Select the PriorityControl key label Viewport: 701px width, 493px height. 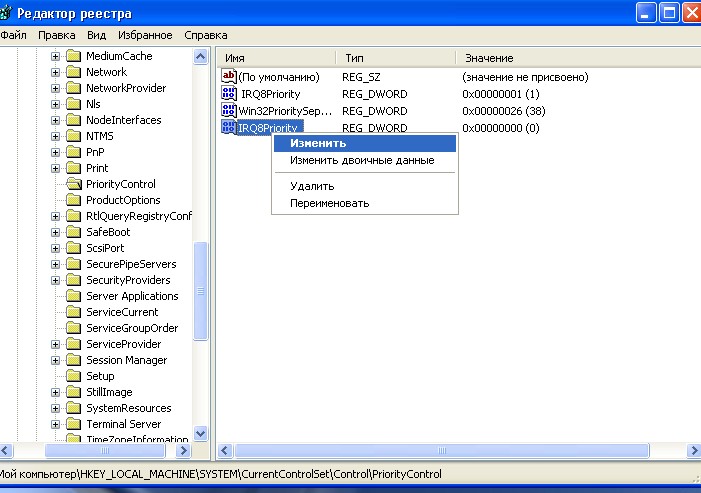[x=121, y=184]
